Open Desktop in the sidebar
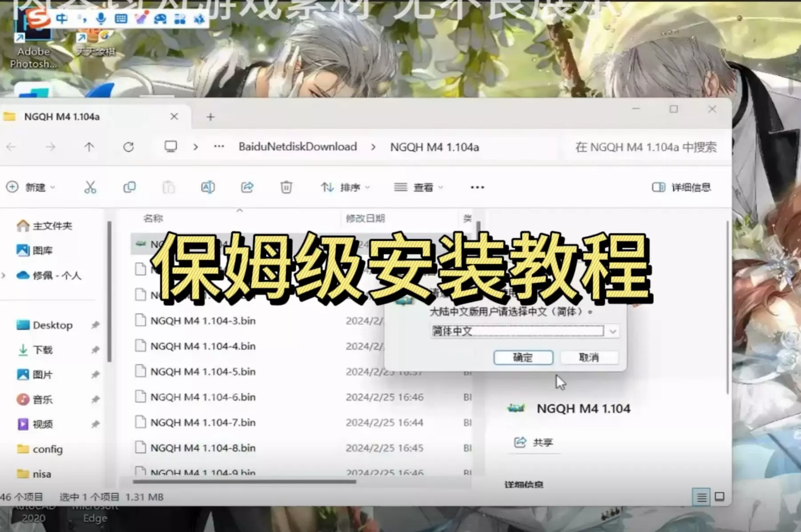Screen dimensions: 801x532 [44, 325]
